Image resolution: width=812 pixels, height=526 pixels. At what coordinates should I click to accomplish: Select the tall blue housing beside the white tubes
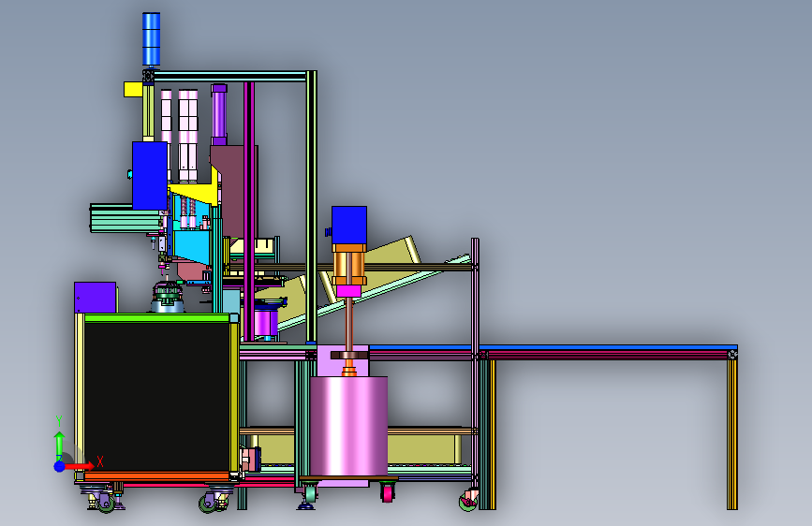point(150,176)
